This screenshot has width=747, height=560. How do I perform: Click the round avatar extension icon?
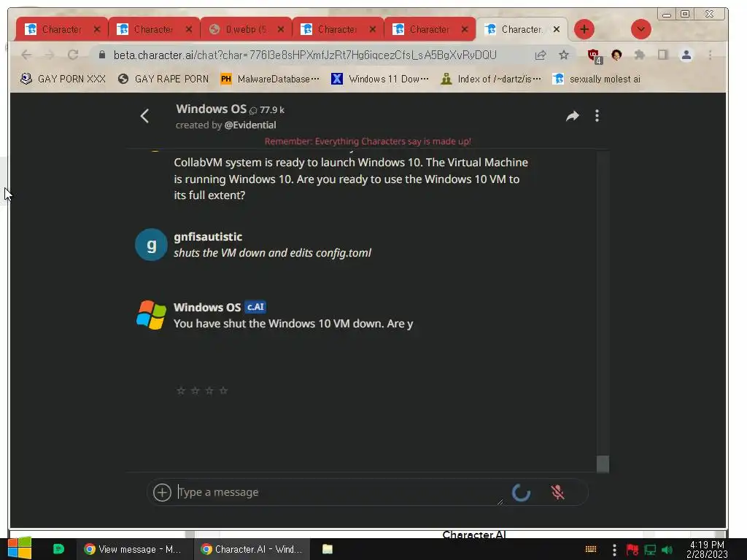coord(616,55)
